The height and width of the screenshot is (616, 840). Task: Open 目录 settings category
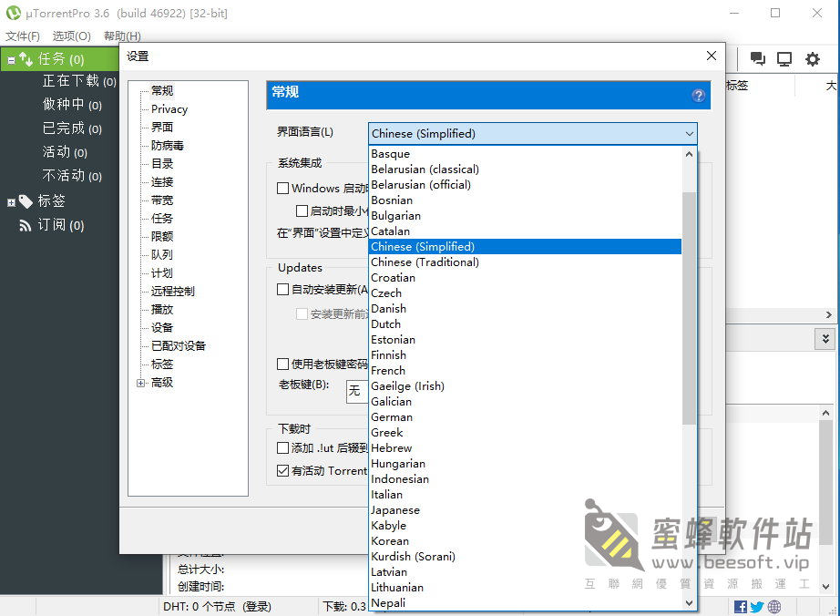162,163
